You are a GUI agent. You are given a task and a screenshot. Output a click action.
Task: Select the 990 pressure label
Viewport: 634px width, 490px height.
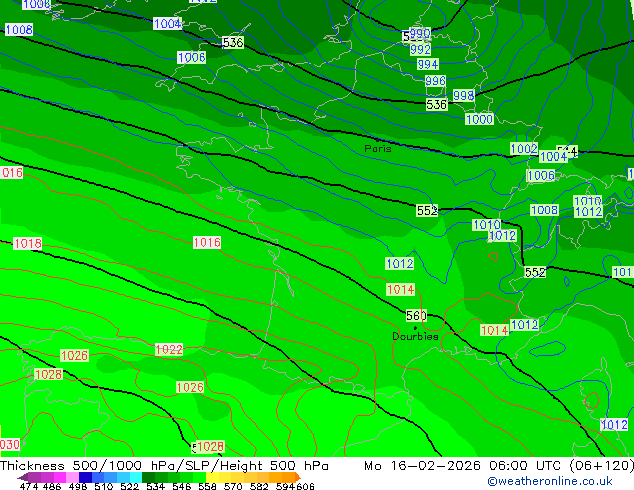click(420, 34)
